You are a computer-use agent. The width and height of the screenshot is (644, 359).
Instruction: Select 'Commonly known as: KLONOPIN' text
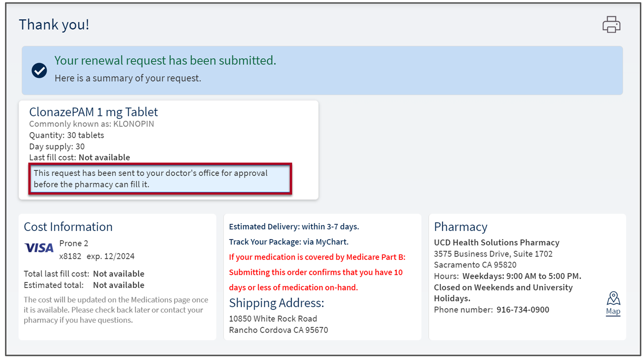coord(92,124)
